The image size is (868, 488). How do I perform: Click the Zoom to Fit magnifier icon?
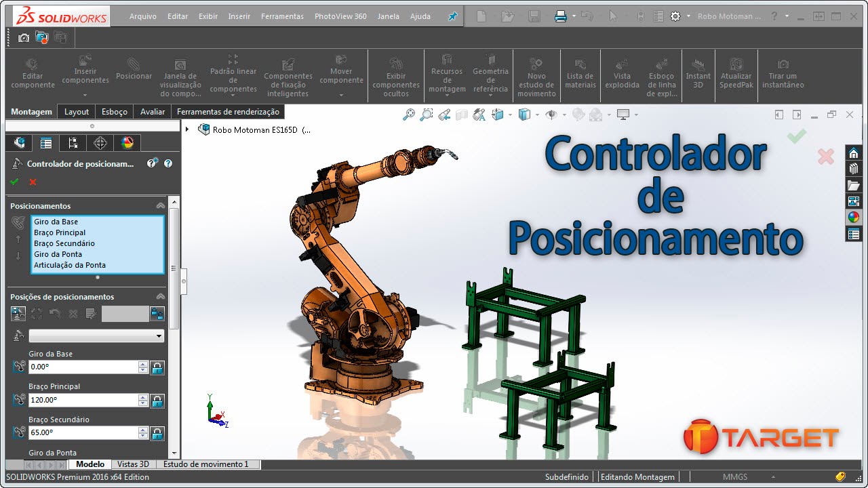[408, 115]
